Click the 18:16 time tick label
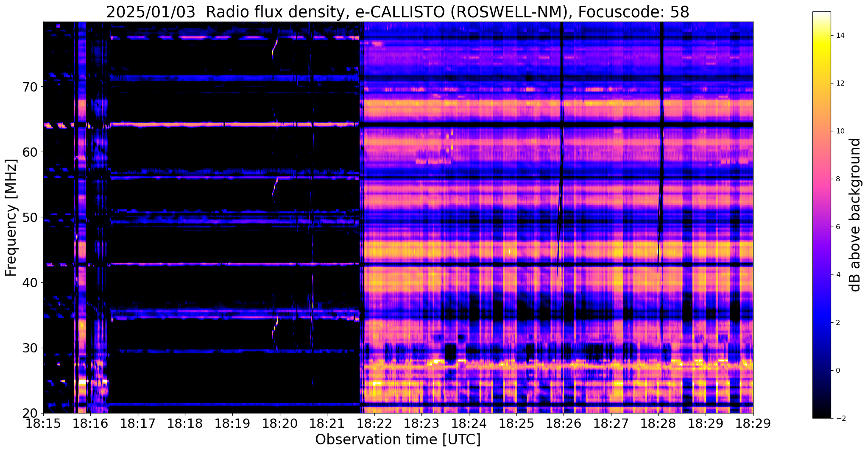This screenshot has height=452, width=868. 90,424
